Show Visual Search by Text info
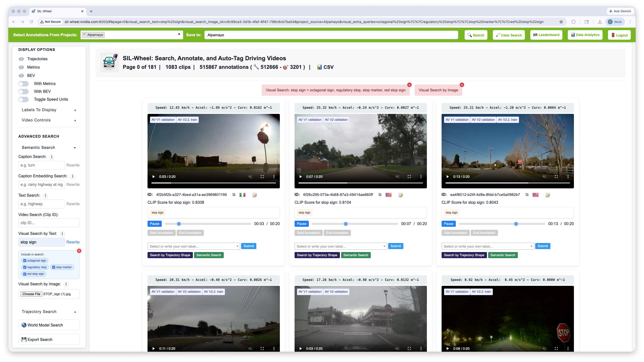Viewport: 644px width, 362px height. coord(62,234)
